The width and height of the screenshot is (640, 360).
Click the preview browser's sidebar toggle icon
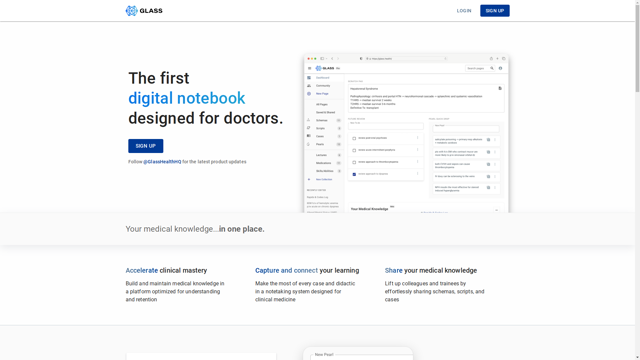pyautogui.click(x=322, y=58)
